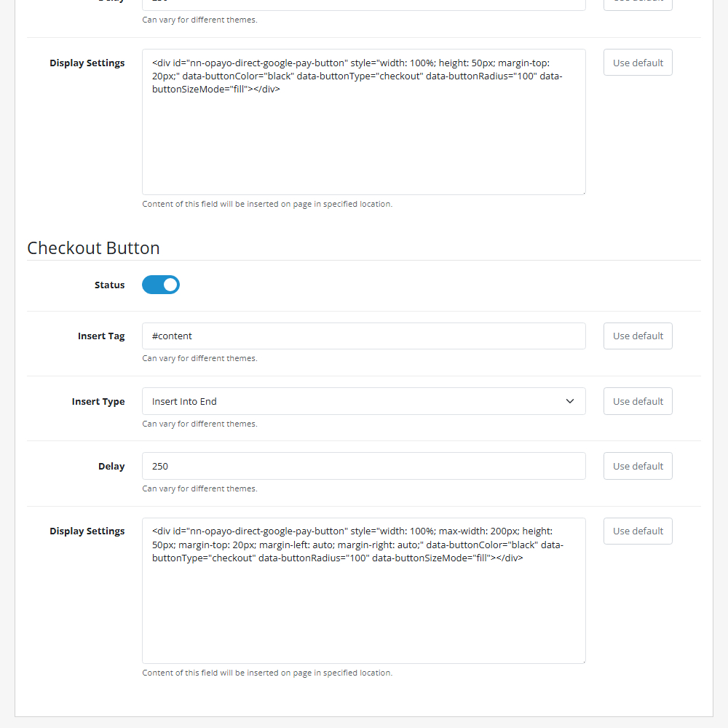
Task: Click inside the Checkout Button Display Settings textarea
Action: pos(363,612)
